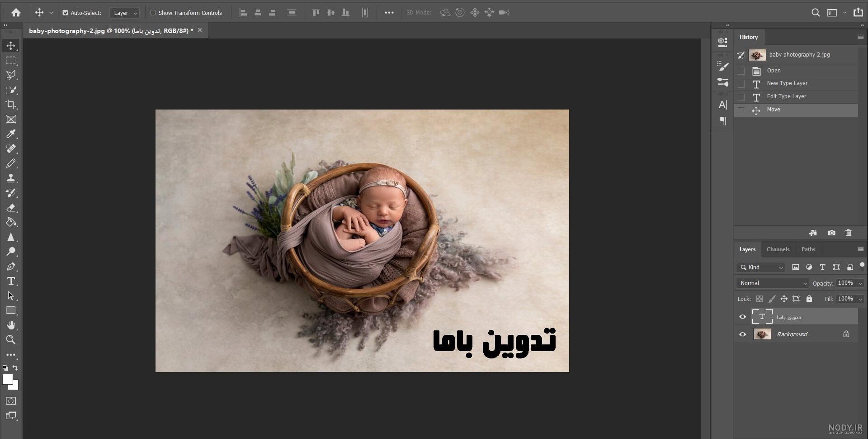Screen dimensions: 868x439
Task: Open the Search icon
Action: coord(815,13)
